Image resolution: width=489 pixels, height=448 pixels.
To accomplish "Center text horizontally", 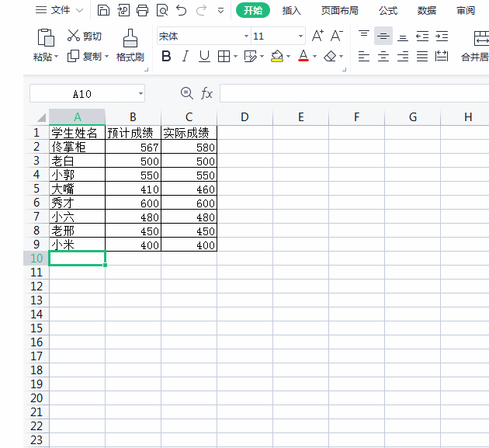I will coord(383,57).
